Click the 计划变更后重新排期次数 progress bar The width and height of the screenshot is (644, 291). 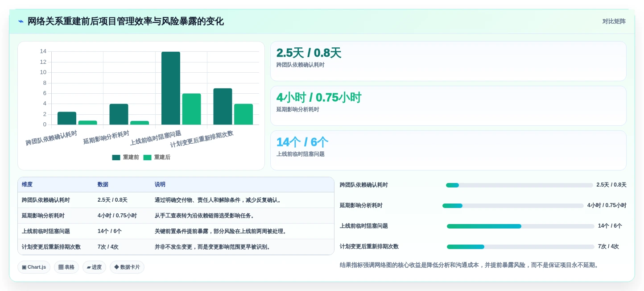point(520,247)
